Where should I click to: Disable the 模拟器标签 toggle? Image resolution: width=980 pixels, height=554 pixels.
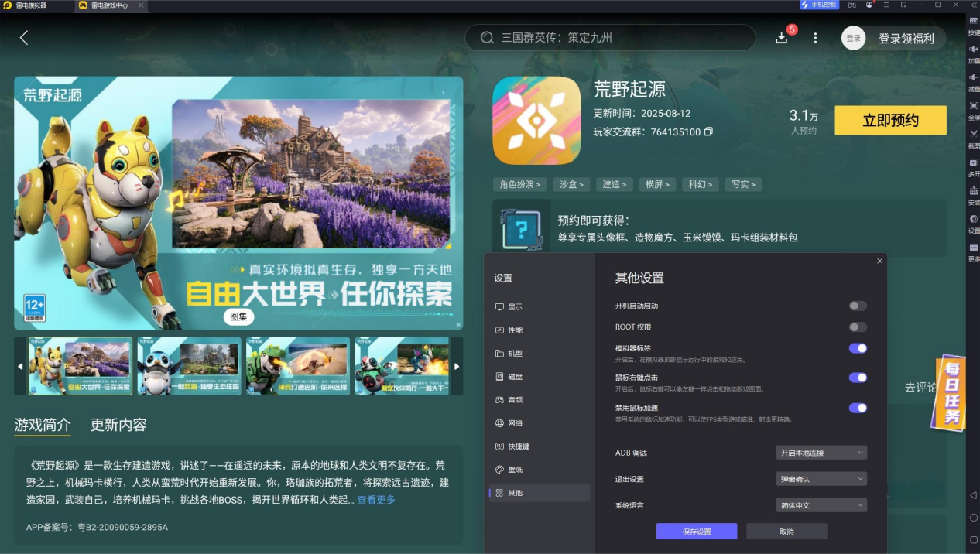pyautogui.click(x=857, y=348)
